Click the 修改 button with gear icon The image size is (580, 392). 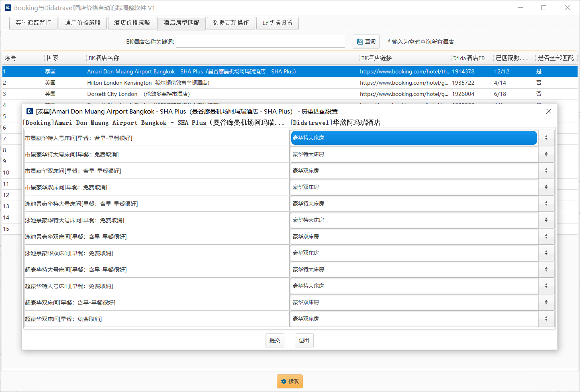click(290, 381)
